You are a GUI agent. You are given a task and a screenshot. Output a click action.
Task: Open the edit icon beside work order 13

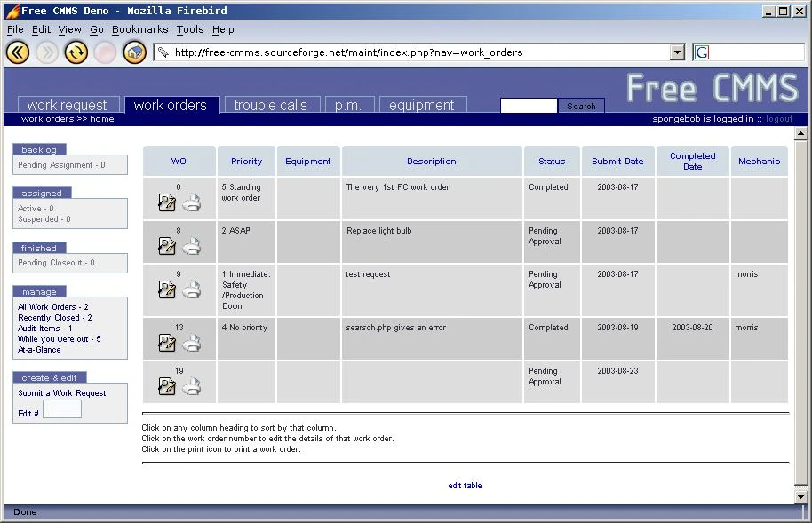(x=167, y=343)
